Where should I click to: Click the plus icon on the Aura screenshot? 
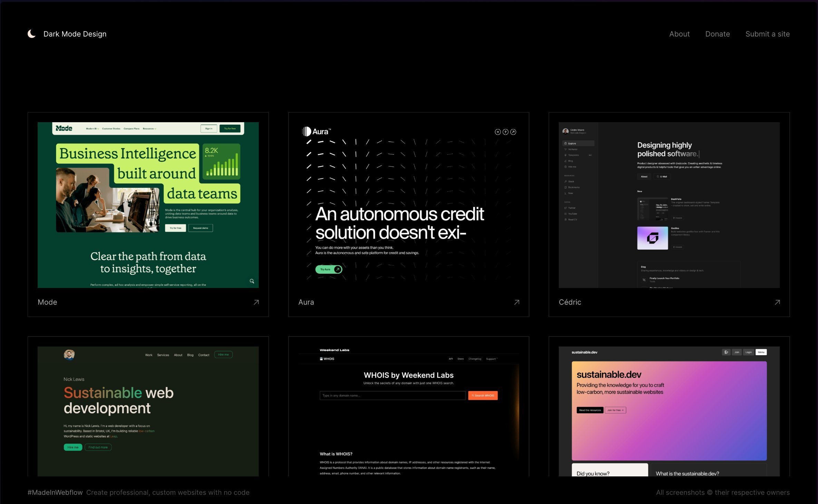click(x=498, y=132)
